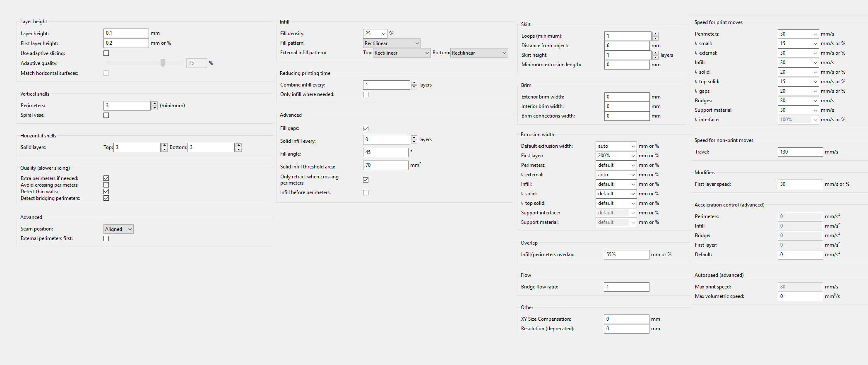Increase skirt Loops minimum value
The height and width of the screenshot is (365, 868).
point(655,34)
